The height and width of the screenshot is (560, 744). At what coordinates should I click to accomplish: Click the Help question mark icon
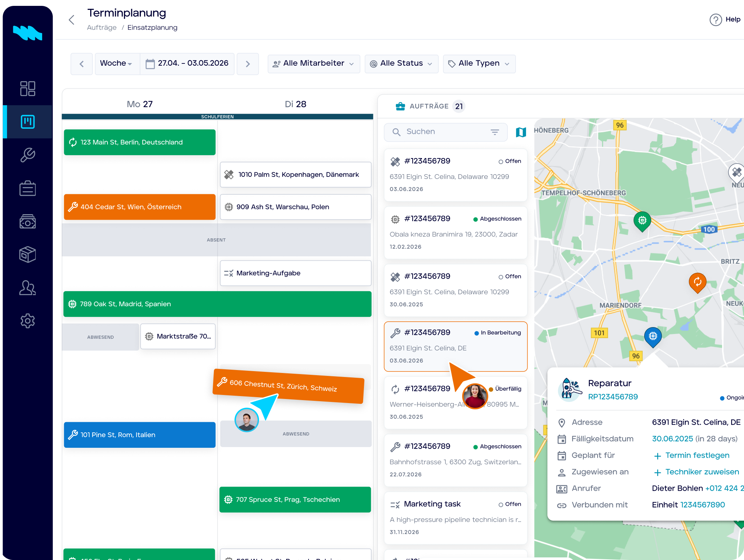pos(715,20)
